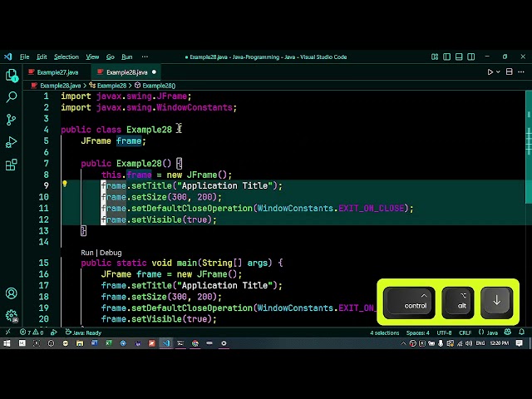Screen dimensions: 532x399
Task: Click the errors and warnings status item
Action: click(x=32, y=332)
